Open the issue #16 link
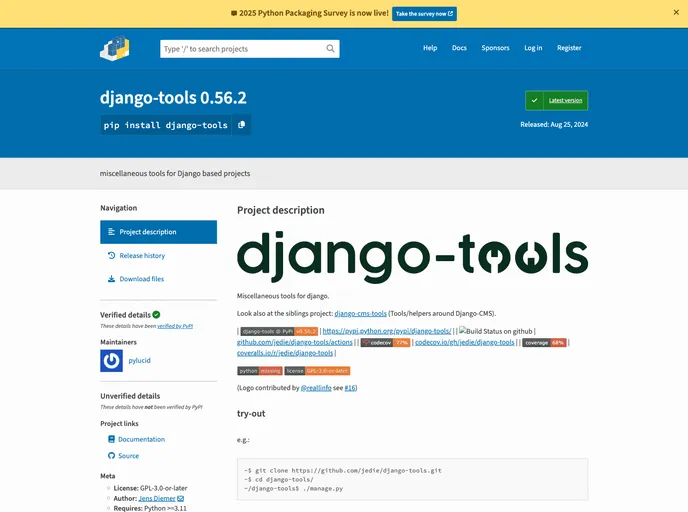Screen dimensions: 688x512 (350, 388)
